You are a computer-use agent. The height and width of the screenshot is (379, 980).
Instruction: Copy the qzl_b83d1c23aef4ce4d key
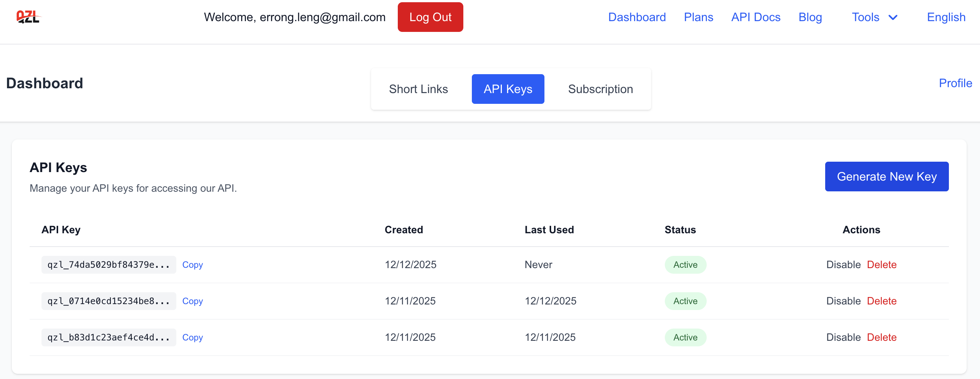(192, 337)
